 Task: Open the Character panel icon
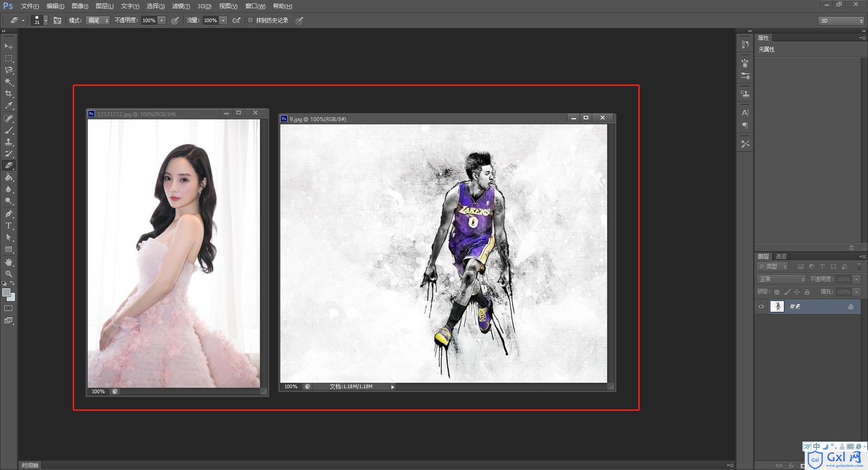(x=745, y=113)
